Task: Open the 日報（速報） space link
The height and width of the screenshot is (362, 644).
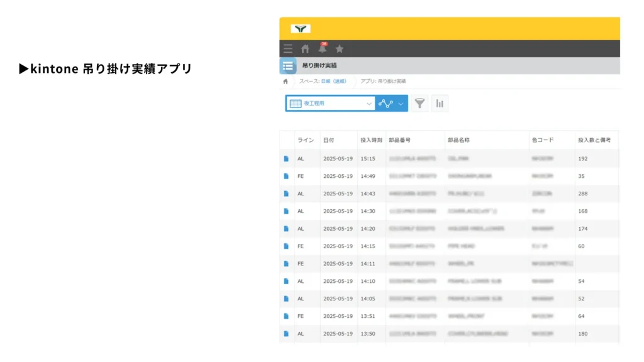Action: [333, 81]
